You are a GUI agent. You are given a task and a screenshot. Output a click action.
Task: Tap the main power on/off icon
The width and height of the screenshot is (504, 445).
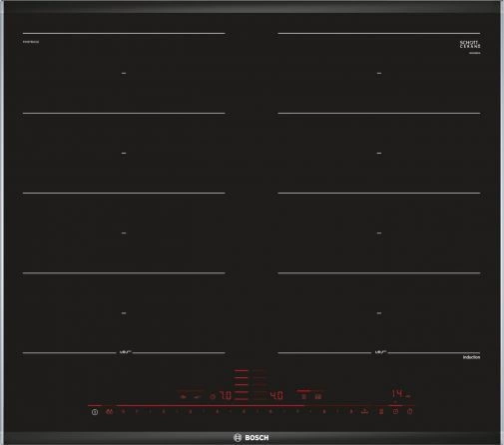coord(95,412)
